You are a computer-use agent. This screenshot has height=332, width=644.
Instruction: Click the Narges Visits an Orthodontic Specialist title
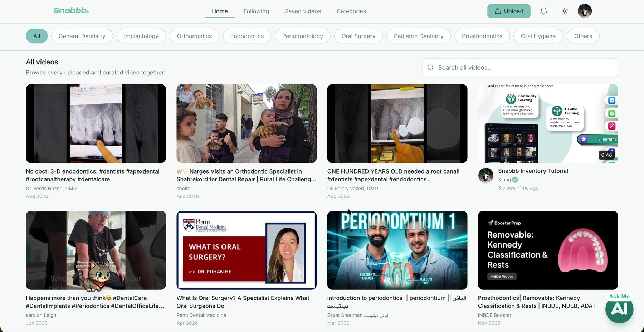[x=246, y=175]
